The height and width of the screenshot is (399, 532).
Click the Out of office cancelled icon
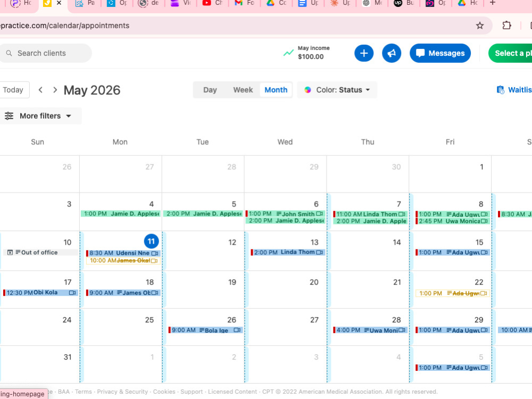[x=10, y=252]
